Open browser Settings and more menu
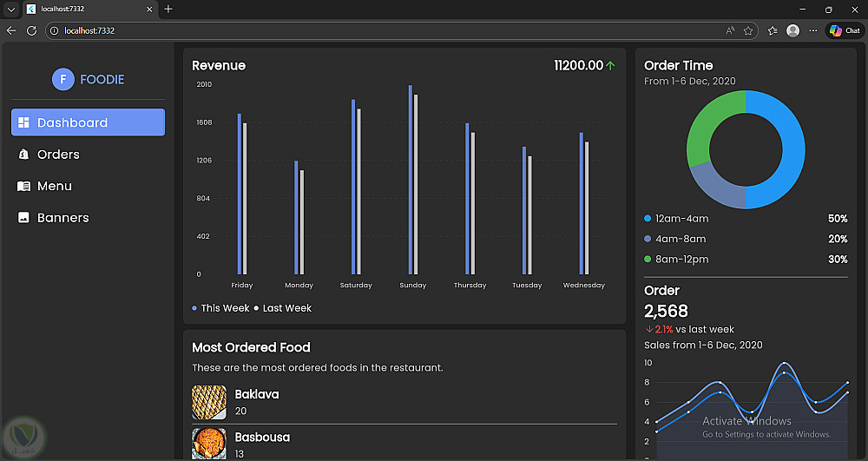 813,30
